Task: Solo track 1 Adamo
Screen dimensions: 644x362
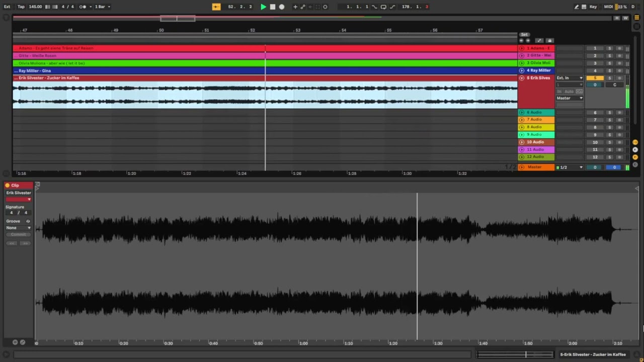Action: (610, 48)
